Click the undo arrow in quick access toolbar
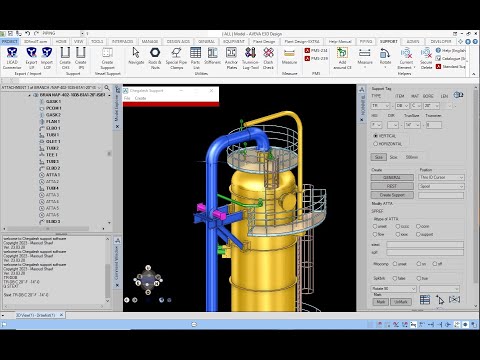480x360 pixels. coord(27,33)
